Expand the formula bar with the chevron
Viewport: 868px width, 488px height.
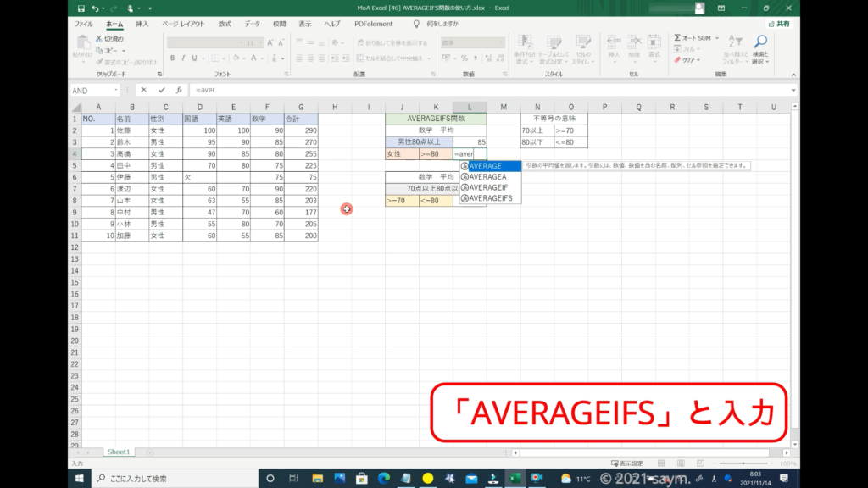[x=793, y=90]
